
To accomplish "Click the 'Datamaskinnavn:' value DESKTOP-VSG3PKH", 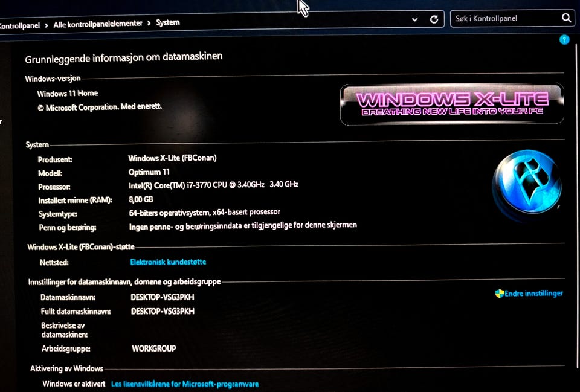I will 163,297.
